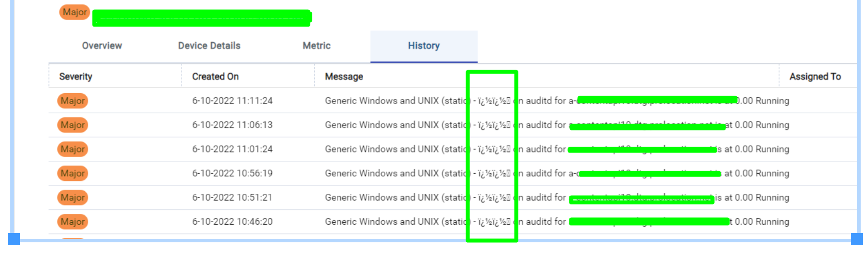Screen dimensions: 868x257
Task: Click the Message column header
Action: click(x=344, y=77)
